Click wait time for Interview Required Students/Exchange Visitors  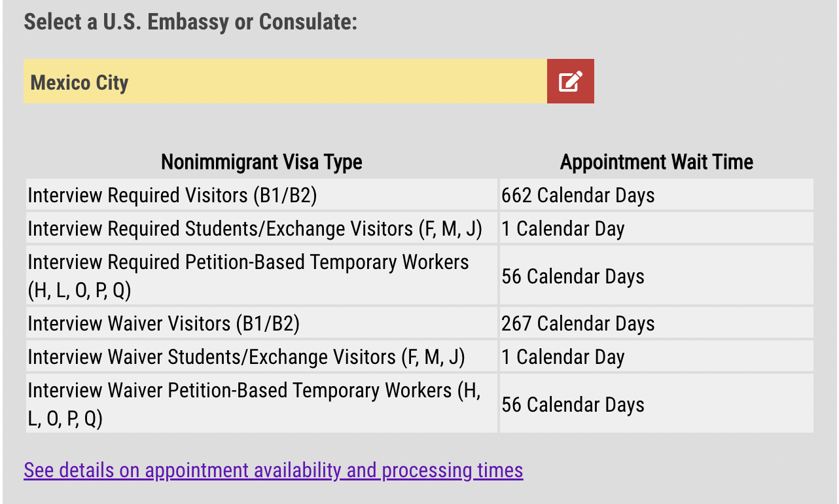coord(563,228)
